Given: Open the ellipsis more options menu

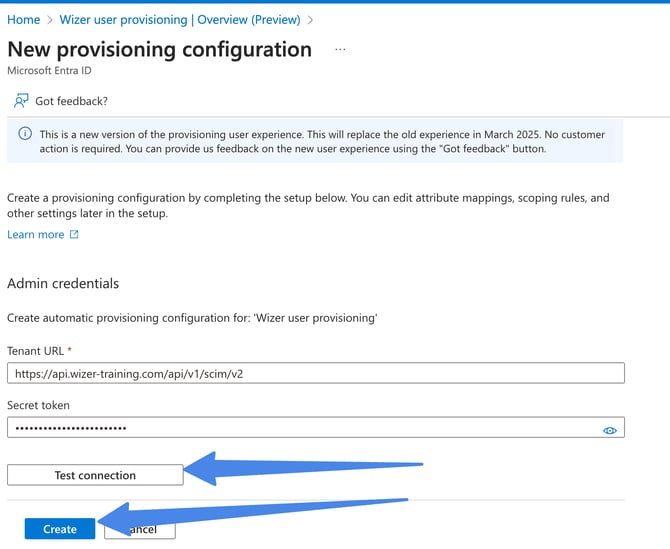Looking at the screenshot, I should 340,49.
